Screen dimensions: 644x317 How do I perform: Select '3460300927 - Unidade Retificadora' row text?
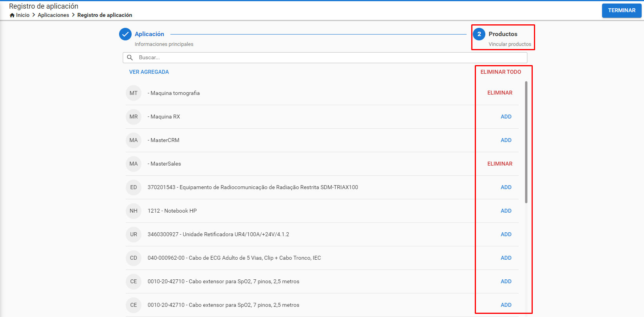pos(218,234)
